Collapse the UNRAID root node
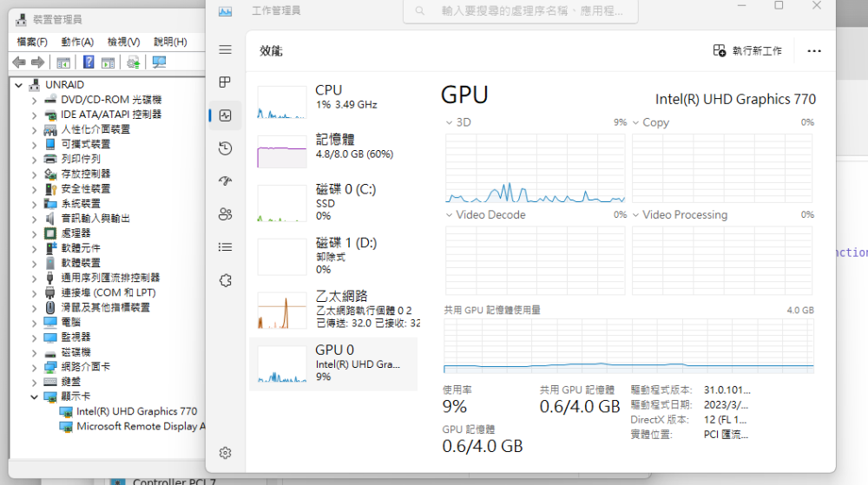The image size is (868, 485). [x=19, y=85]
